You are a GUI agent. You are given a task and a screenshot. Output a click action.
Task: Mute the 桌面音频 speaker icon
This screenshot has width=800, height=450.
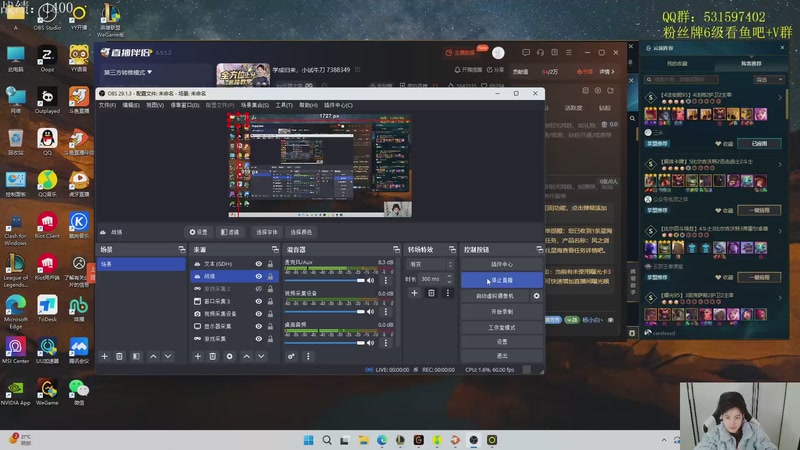[370, 342]
